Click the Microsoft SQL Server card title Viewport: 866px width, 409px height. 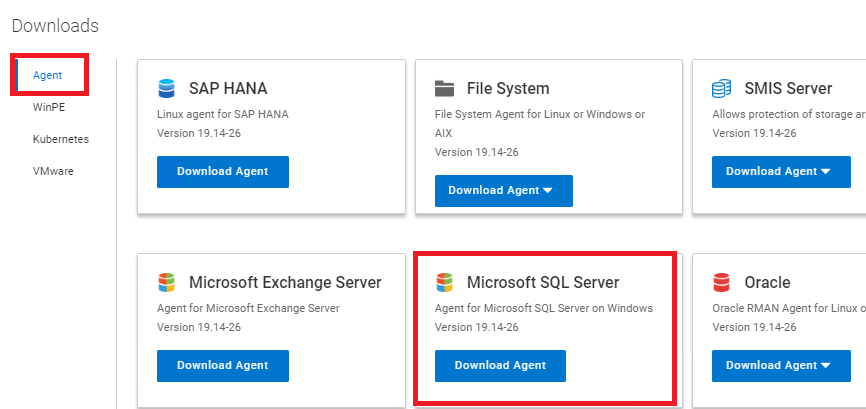(543, 282)
